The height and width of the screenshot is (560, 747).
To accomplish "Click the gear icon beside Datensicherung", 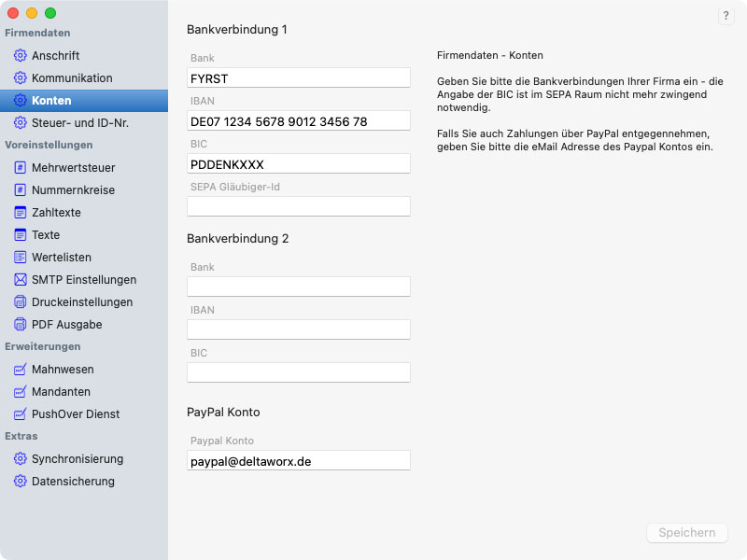I will click(20, 482).
